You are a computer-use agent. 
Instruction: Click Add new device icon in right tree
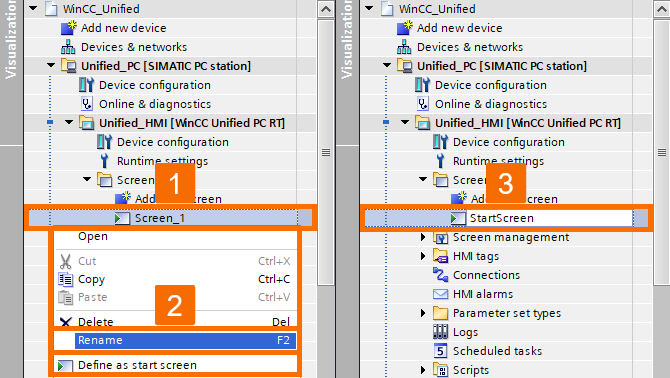coord(404,28)
